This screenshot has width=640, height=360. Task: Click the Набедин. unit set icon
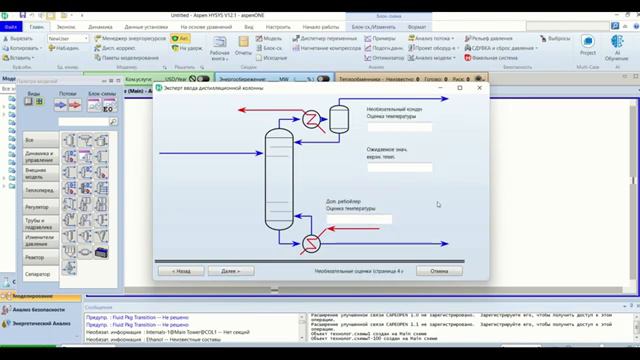(x=64, y=48)
